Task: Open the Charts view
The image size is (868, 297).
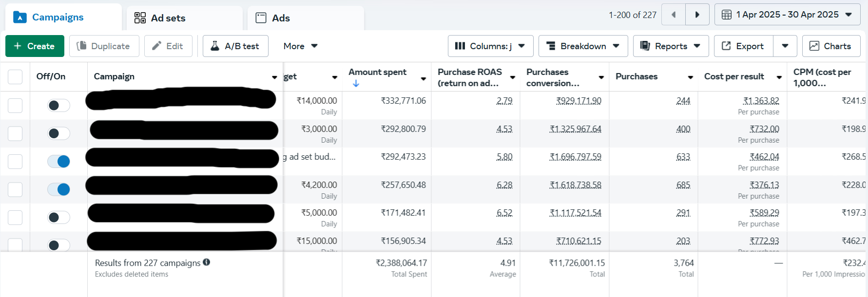Action: coord(831,46)
